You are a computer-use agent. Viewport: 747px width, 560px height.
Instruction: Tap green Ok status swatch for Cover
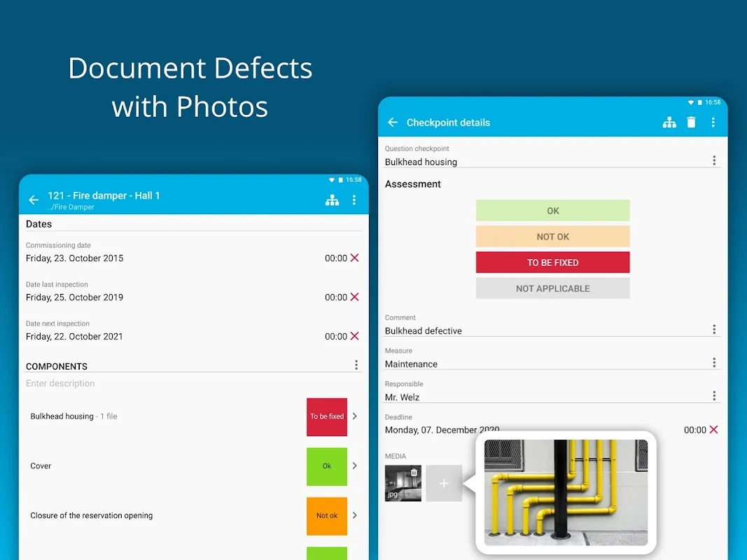coord(327,465)
